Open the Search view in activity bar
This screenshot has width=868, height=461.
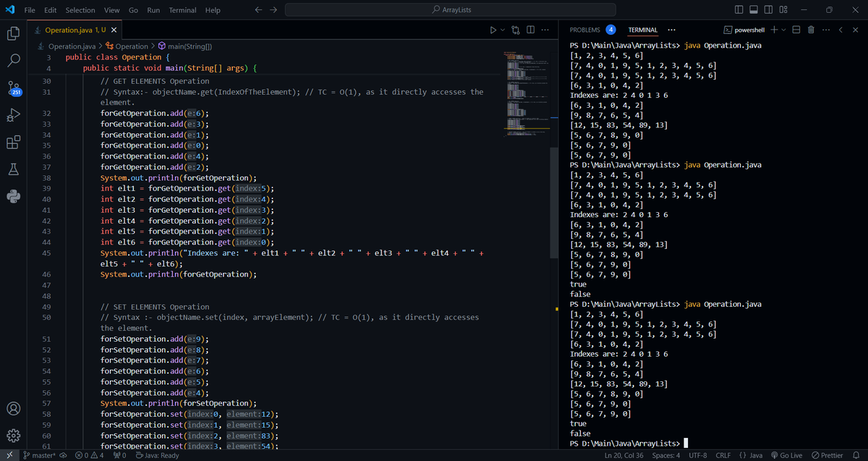[14, 61]
